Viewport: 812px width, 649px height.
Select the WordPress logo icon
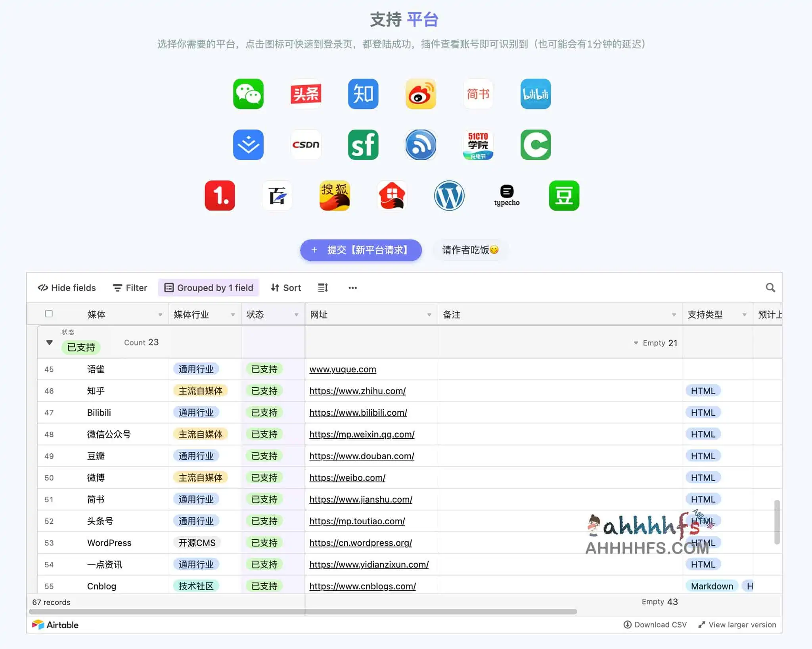click(x=449, y=196)
